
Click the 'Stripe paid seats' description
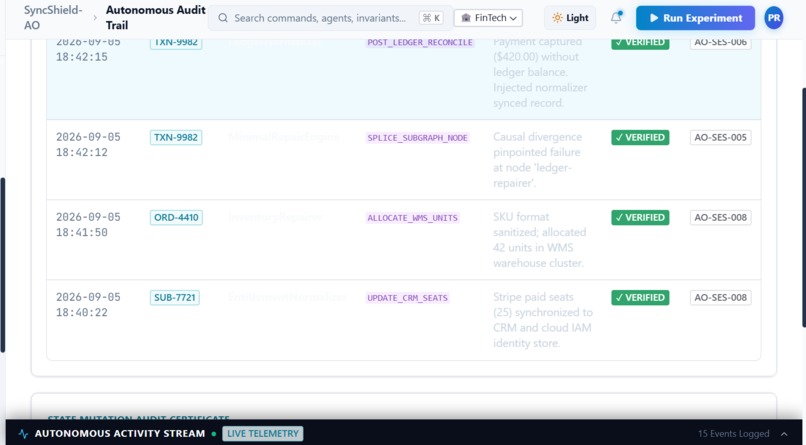coord(543,320)
